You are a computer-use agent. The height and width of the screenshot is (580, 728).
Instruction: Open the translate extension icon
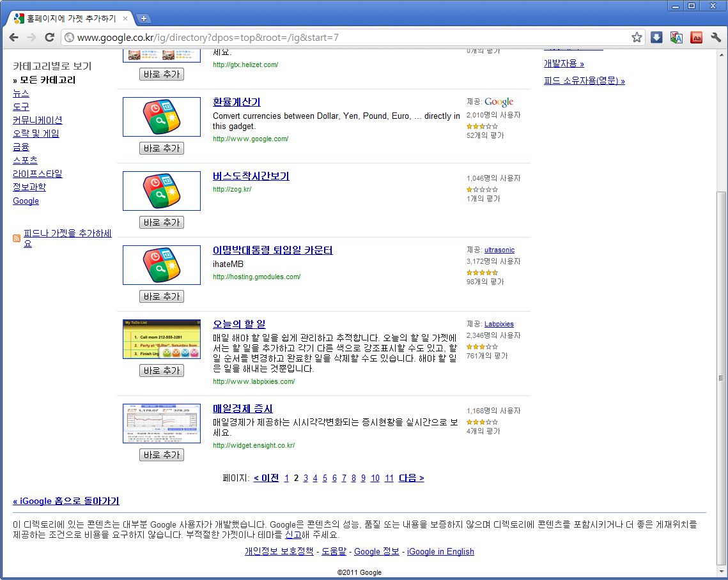[676, 38]
